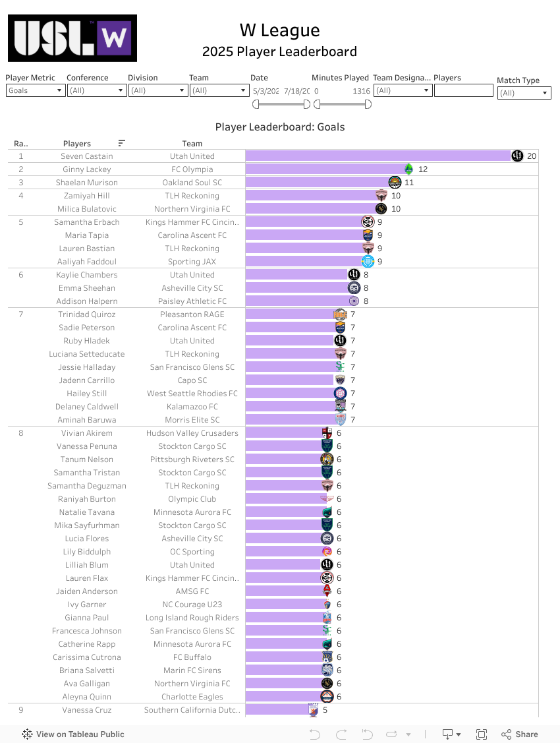Screen dimensions: 560x743
Task: Click the sort icon beside Players header
Action: [122, 143]
